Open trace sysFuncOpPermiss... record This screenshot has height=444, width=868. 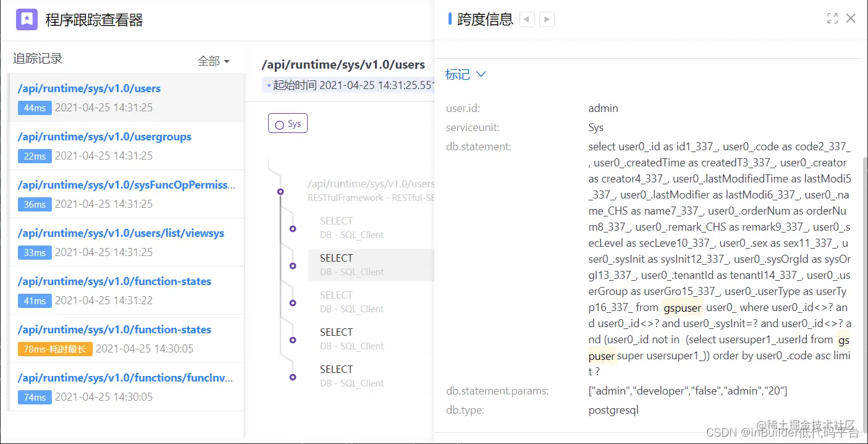click(x=126, y=194)
